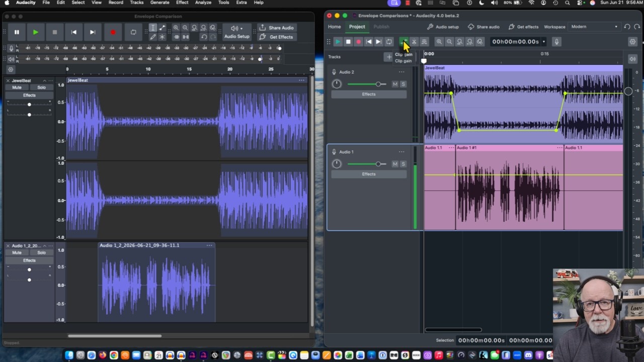
Task: Click the record meter microphone icon in left Audacity
Action: pyautogui.click(x=11, y=48)
